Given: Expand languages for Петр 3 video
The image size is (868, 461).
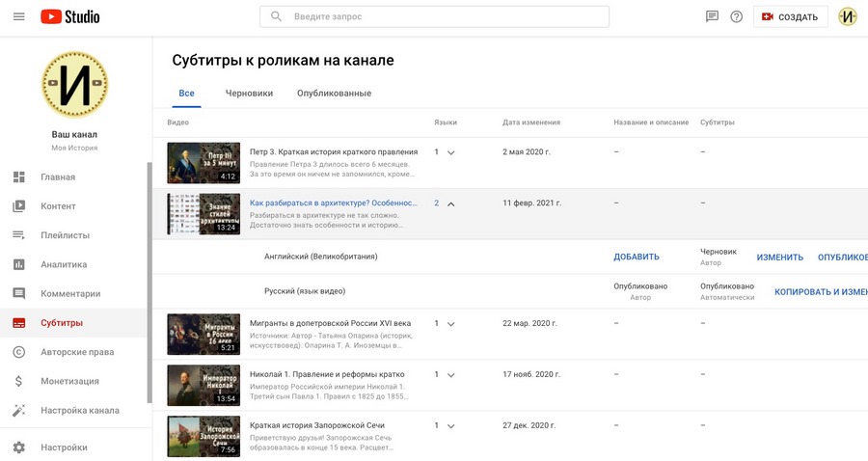Looking at the screenshot, I should (x=450, y=152).
